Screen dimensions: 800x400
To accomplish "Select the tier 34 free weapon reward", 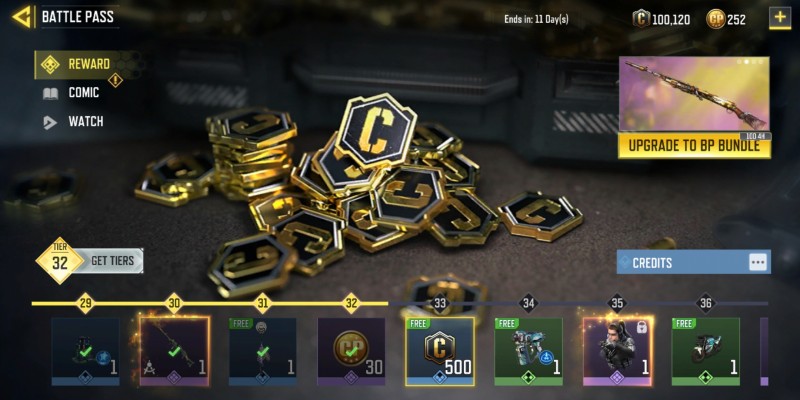I will [529, 352].
